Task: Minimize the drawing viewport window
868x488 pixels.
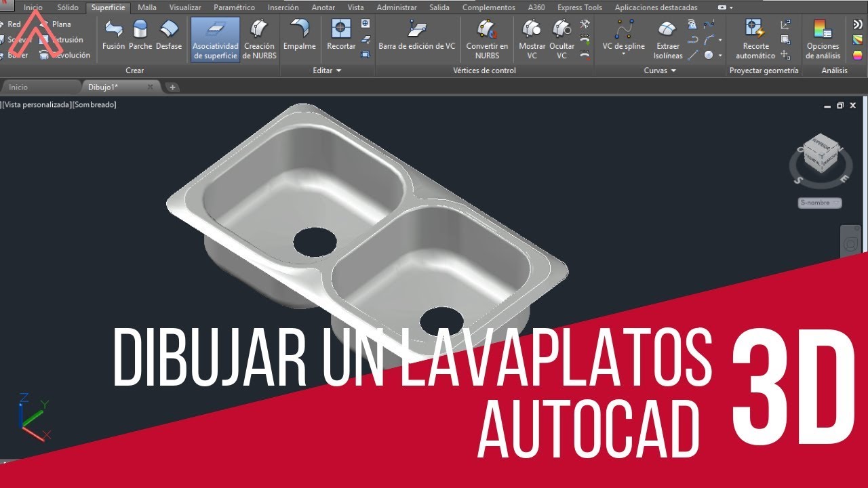Action: click(827, 106)
